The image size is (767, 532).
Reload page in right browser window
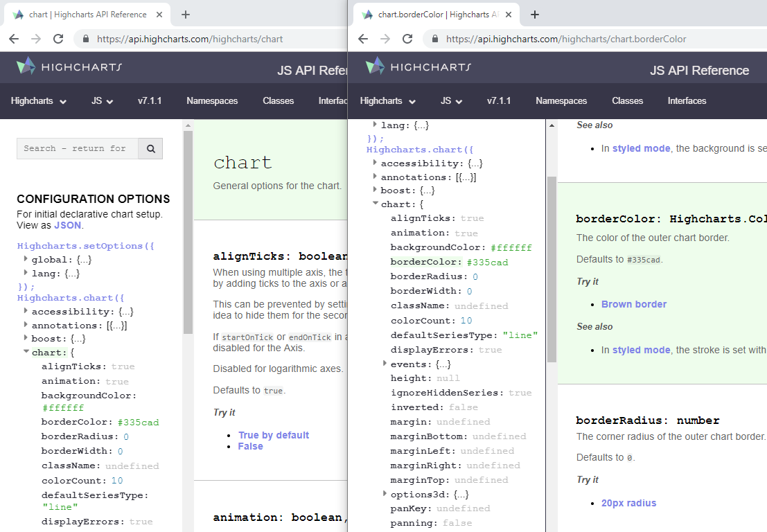(407, 39)
